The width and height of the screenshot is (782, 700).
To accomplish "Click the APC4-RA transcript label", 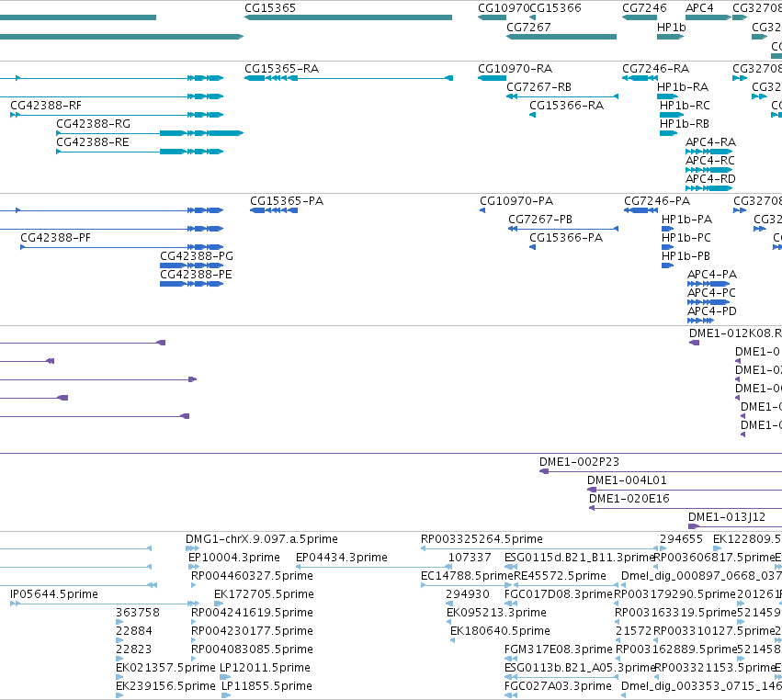I will pos(710,142).
